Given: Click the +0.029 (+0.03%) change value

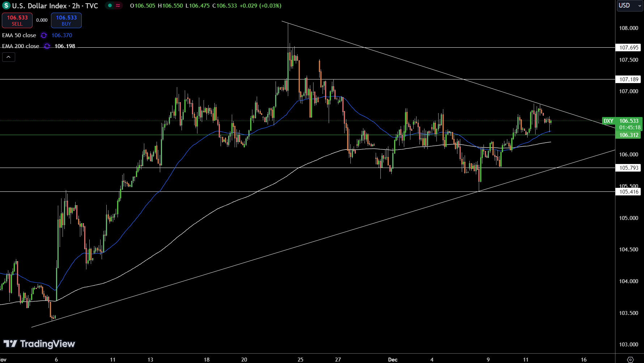Looking at the screenshot, I should pos(260,6).
